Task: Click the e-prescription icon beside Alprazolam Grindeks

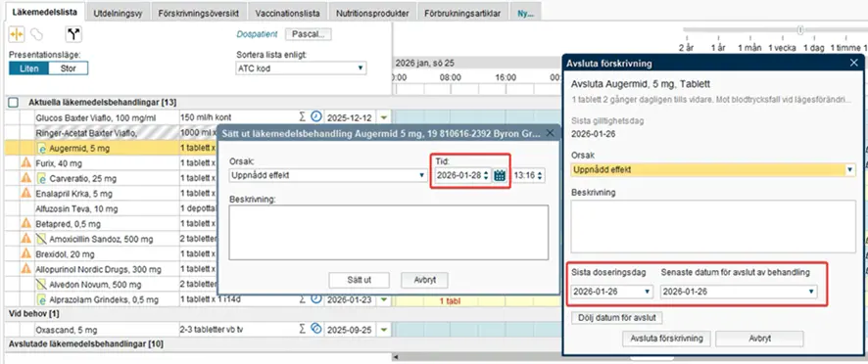Action: click(x=42, y=299)
